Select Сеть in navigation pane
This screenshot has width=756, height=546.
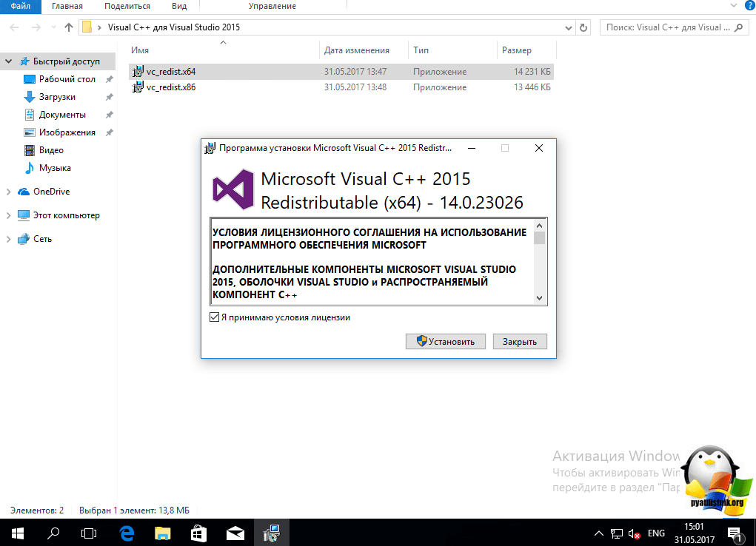click(42, 239)
